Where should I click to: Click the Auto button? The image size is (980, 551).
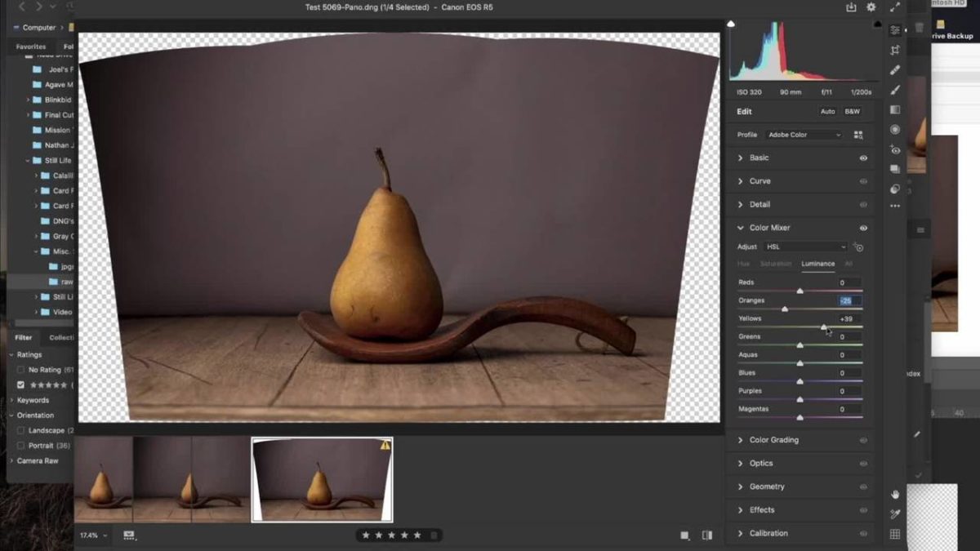tap(827, 112)
